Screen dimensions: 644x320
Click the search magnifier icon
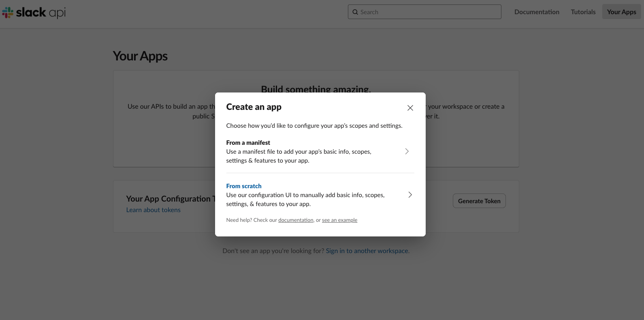pos(355,12)
